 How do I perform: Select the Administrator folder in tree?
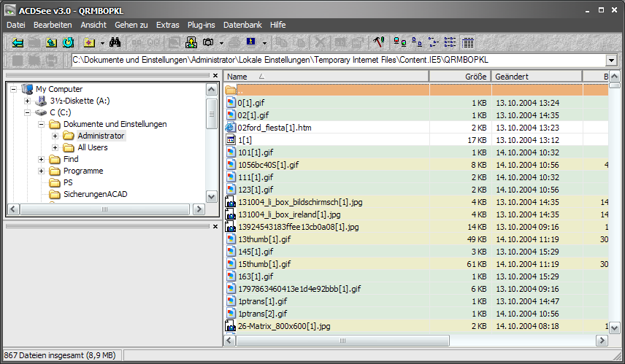101,136
